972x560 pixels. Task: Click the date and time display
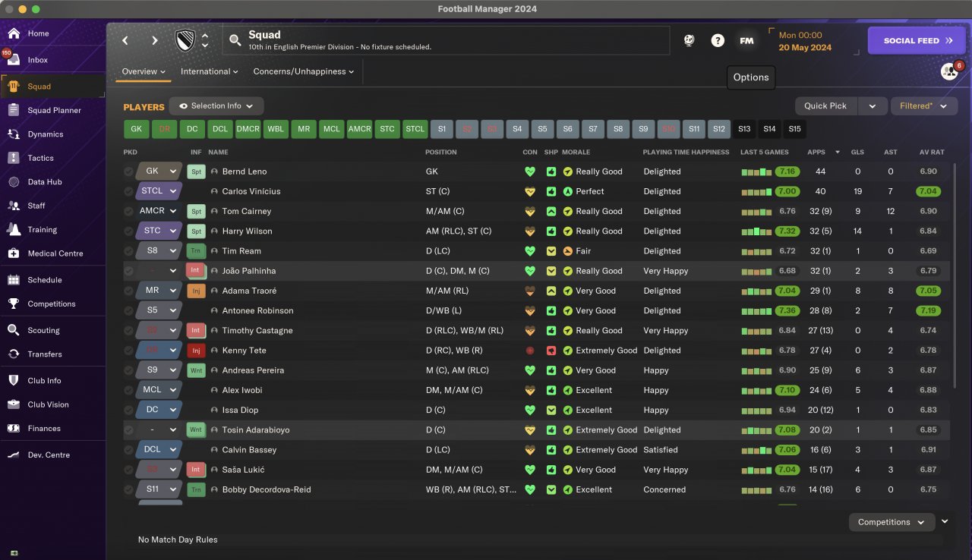click(x=805, y=41)
